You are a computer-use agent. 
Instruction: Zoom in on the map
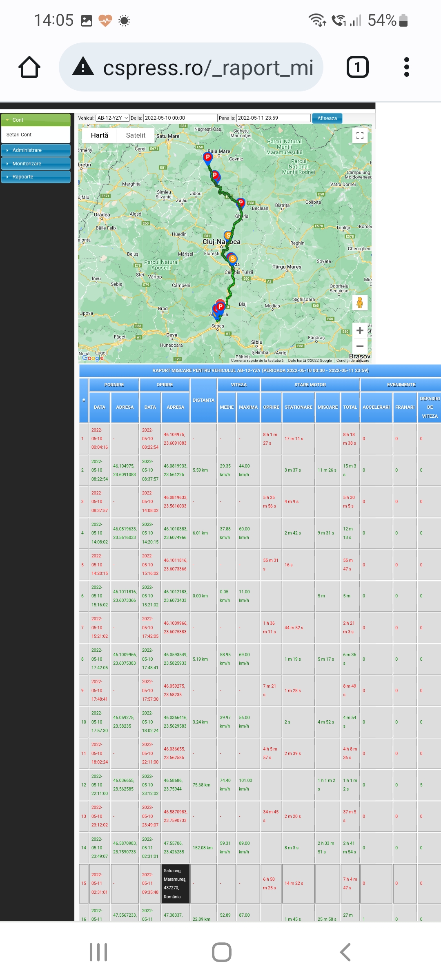coord(360,330)
